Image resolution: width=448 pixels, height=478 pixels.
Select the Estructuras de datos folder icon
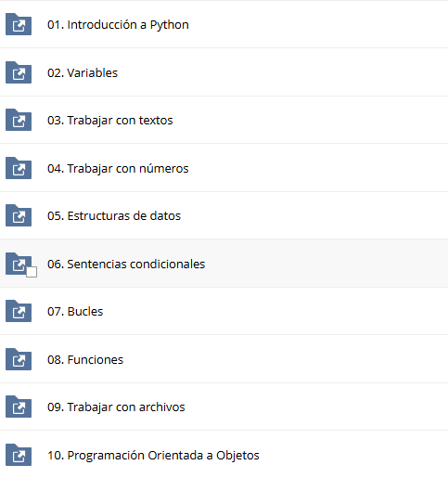pyautogui.click(x=19, y=215)
